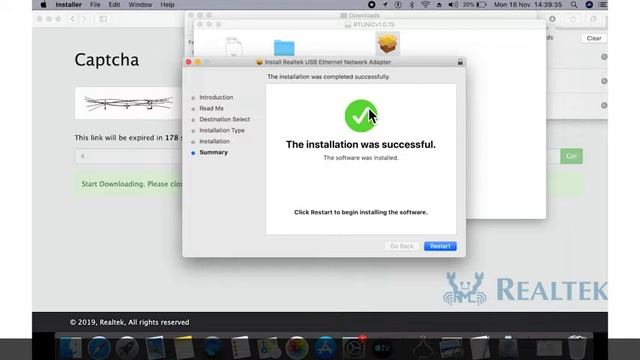Open the File menu
The height and width of the screenshot is (360, 640).
click(x=95, y=5)
